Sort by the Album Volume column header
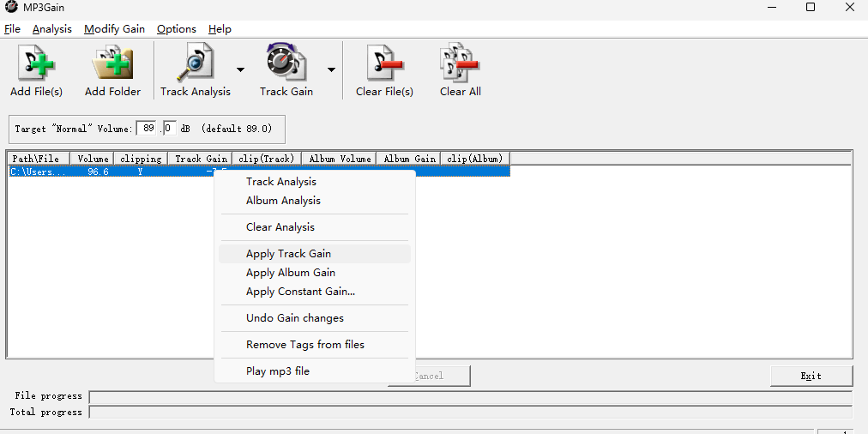This screenshot has width=868, height=434. point(340,159)
